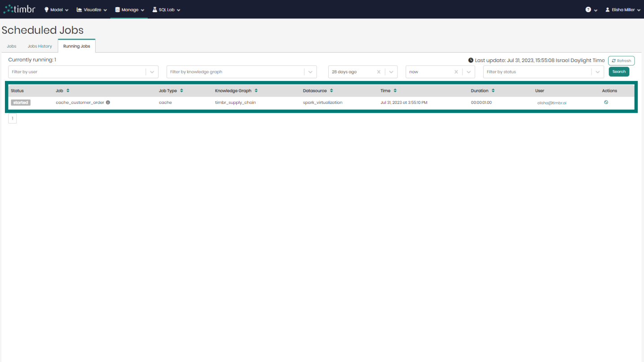644x362 pixels.
Task: Clear the 28 days ago date filter
Action: [x=378, y=72]
